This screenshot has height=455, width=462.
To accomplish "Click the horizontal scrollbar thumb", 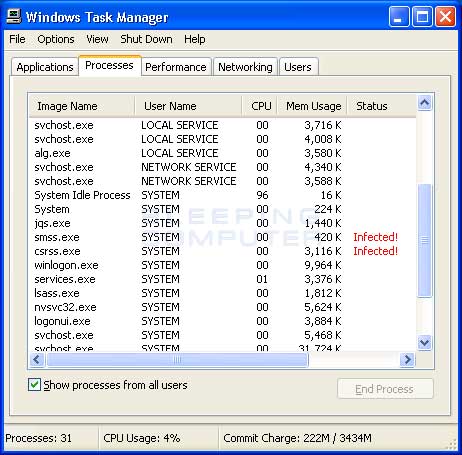I will pos(177,359).
